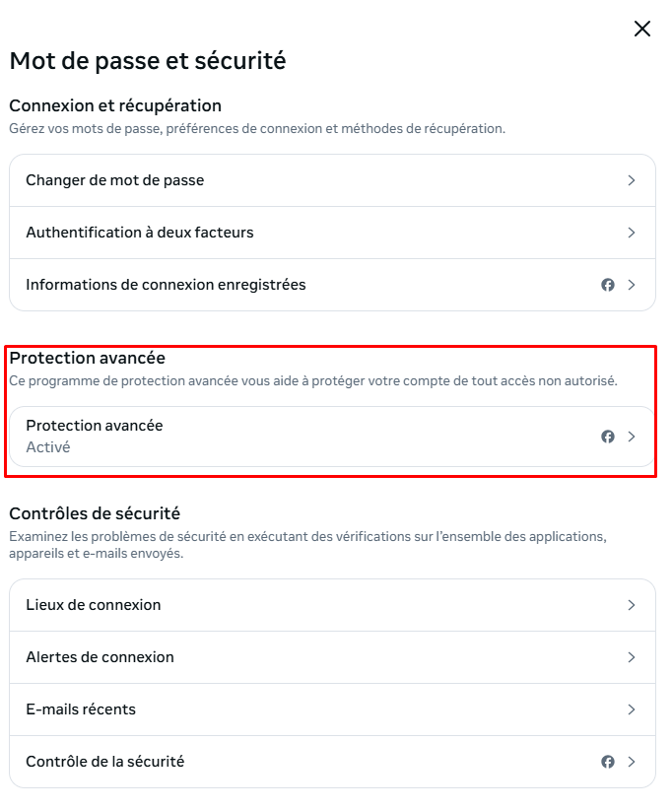Open Changer de mot de passe
Viewport: 672px width, 810px height.
click(x=333, y=180)
